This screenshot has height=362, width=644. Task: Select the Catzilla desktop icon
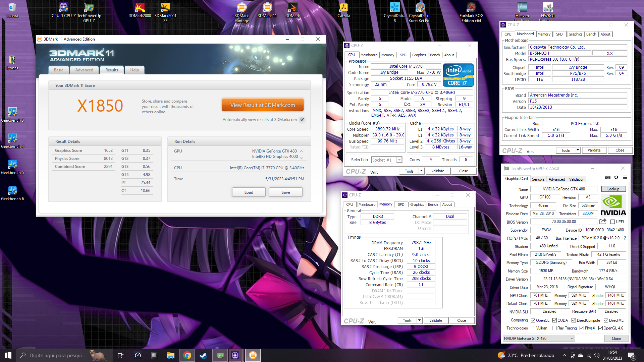pos(344,11)
